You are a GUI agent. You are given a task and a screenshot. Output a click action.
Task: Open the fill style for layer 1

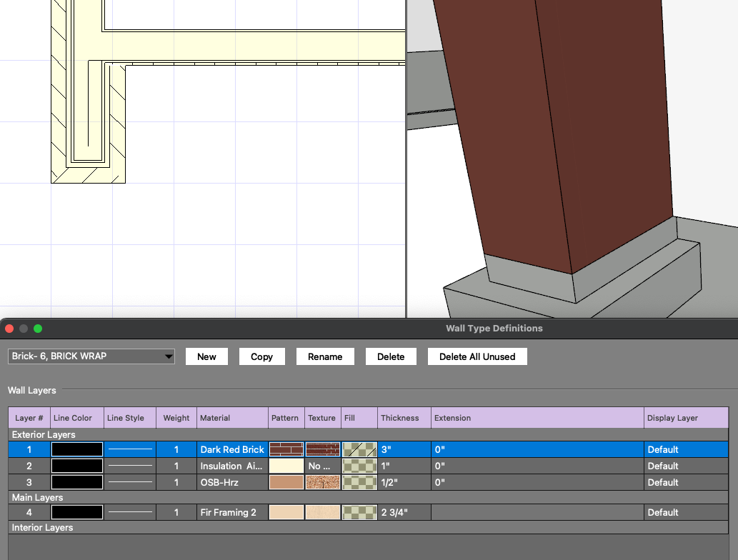[x=359, y=449]
